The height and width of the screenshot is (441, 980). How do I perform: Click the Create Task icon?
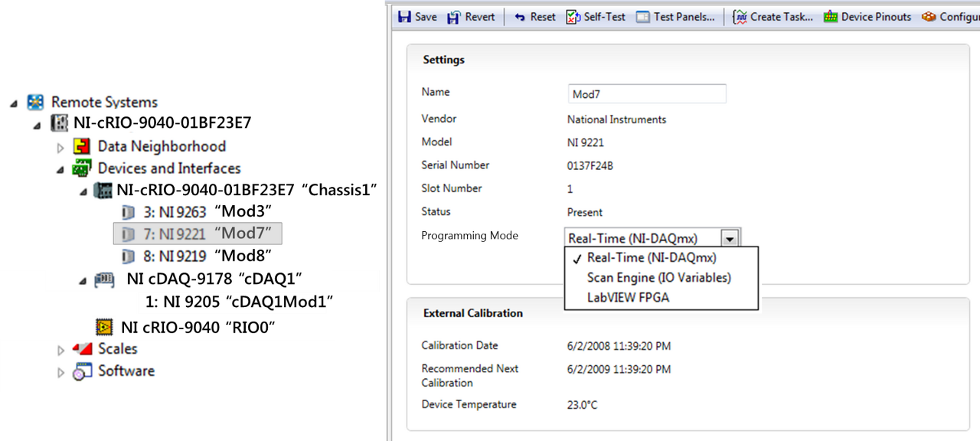pos(740,17)
